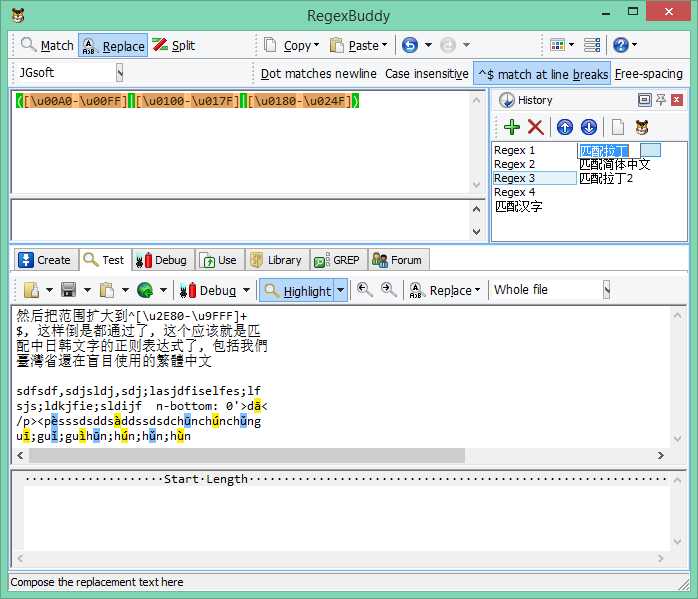
Task: Click the test paste clipboard icon
Action: (x=107, y=291)
